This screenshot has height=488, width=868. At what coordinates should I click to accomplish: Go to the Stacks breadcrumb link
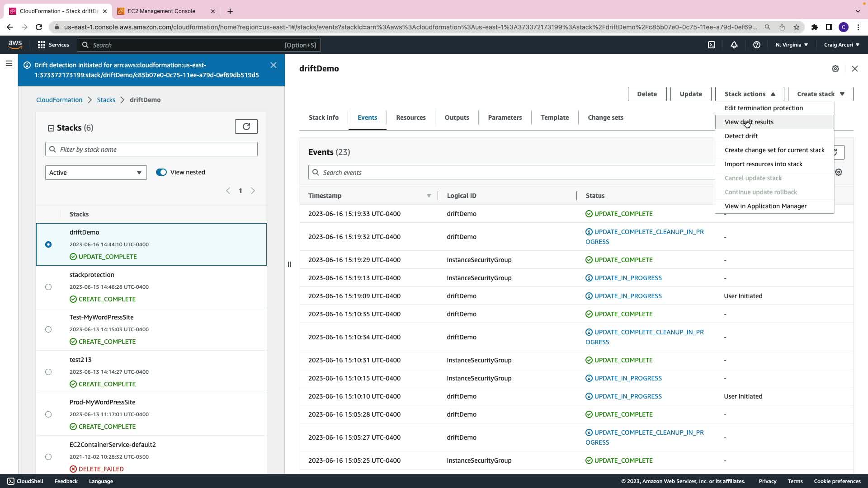pos(106,100)
